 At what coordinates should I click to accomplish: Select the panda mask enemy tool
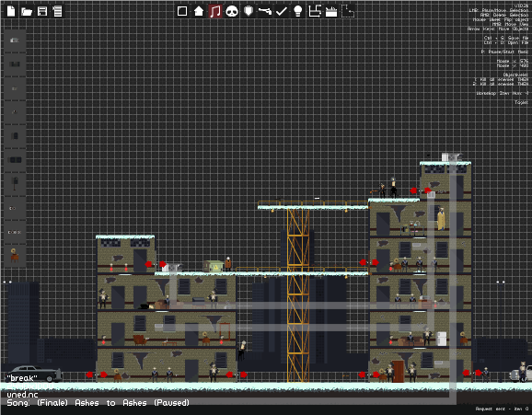point(232,12)
